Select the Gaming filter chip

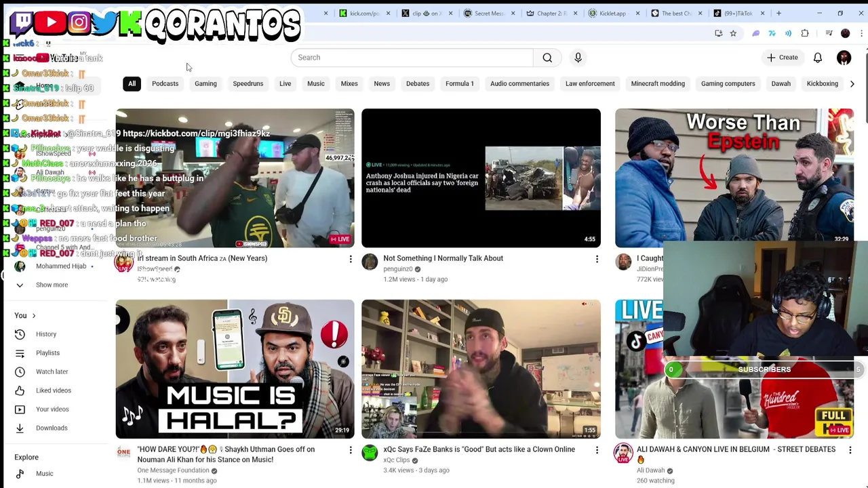tap(205, 84)
